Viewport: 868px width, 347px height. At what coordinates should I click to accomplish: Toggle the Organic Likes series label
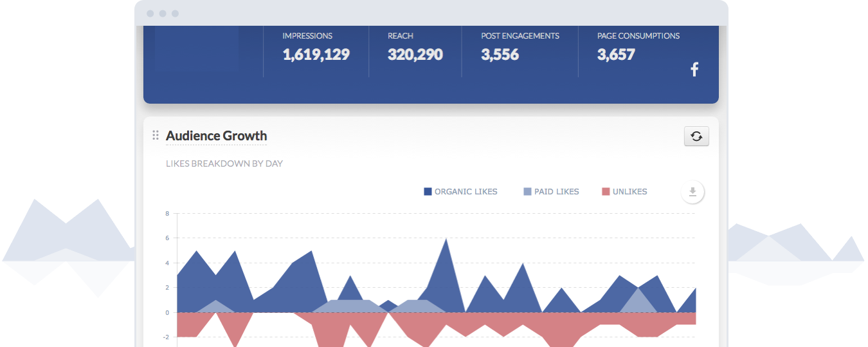point(466,191)
